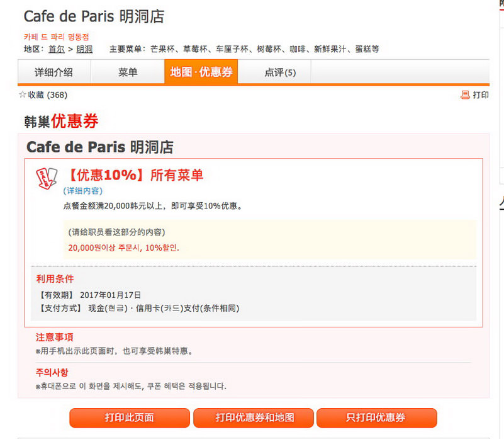
Task: Click the page title Cafe de Paris 明洞店
Action: (94, 17)
